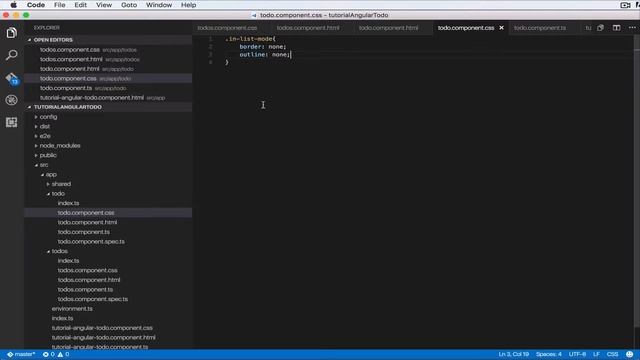
Task: Switch to todo.component.ts tab
Action: pos(540,28)
